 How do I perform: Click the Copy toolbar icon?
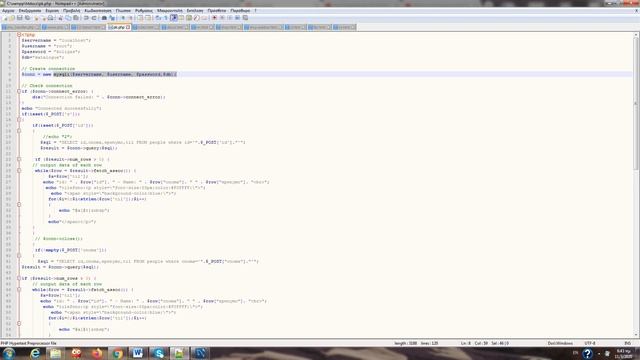coord(68,18)
